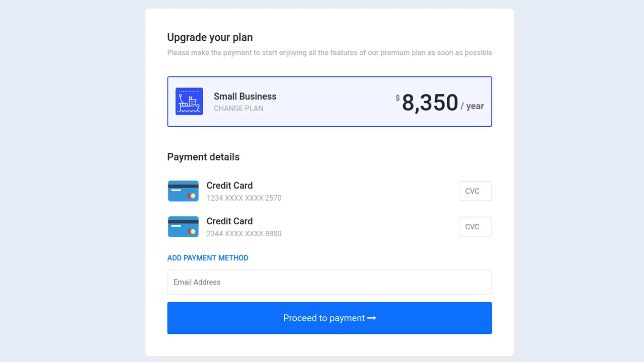This screenshot has width=644, height=362.
Task: Click the Payment details section header
Action: coord(203,157)
